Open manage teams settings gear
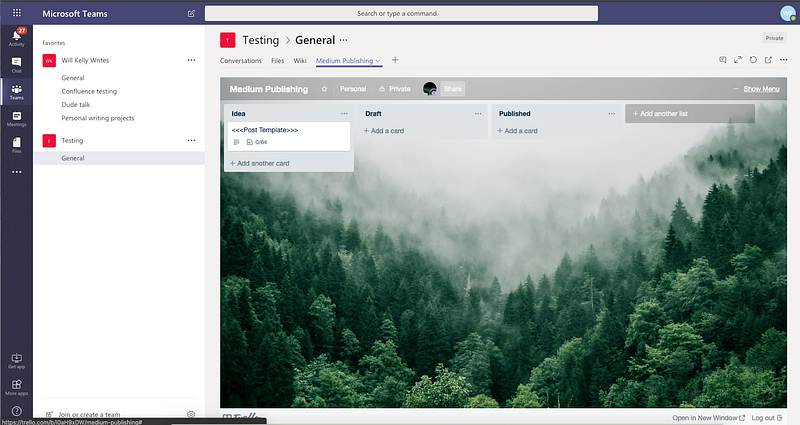800x425 pixels. click(x=191, y=414)
